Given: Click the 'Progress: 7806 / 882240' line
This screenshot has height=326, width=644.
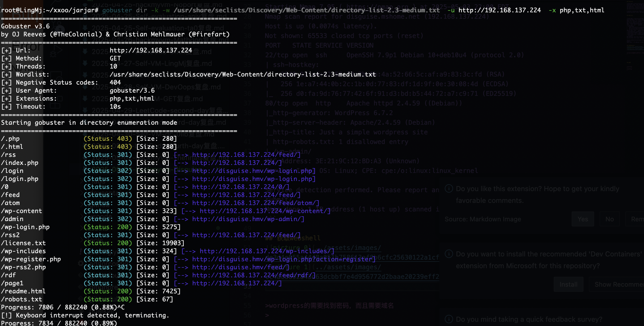Looking at the screenshot, I should (63, 307).
